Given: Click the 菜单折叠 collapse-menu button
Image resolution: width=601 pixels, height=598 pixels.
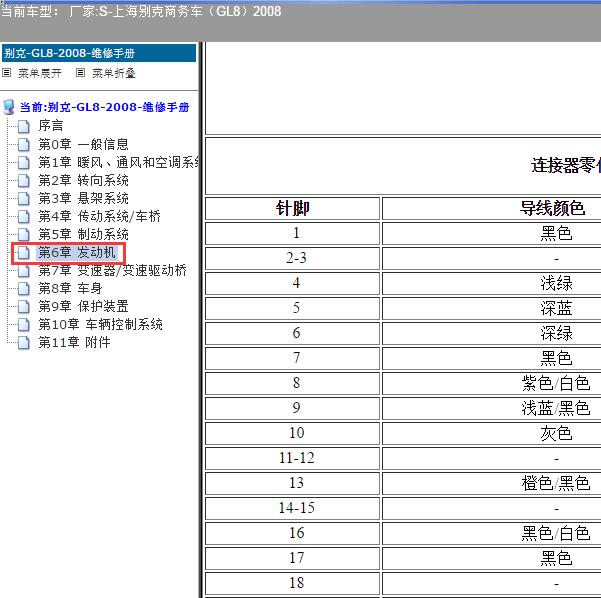Looking at the screenshot, I should [113, 73].
